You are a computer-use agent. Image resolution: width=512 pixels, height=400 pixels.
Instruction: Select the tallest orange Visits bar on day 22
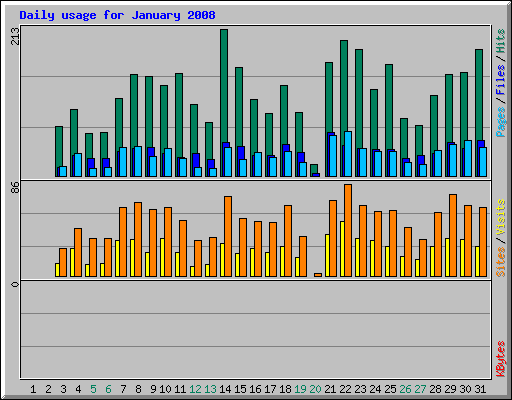348,230
